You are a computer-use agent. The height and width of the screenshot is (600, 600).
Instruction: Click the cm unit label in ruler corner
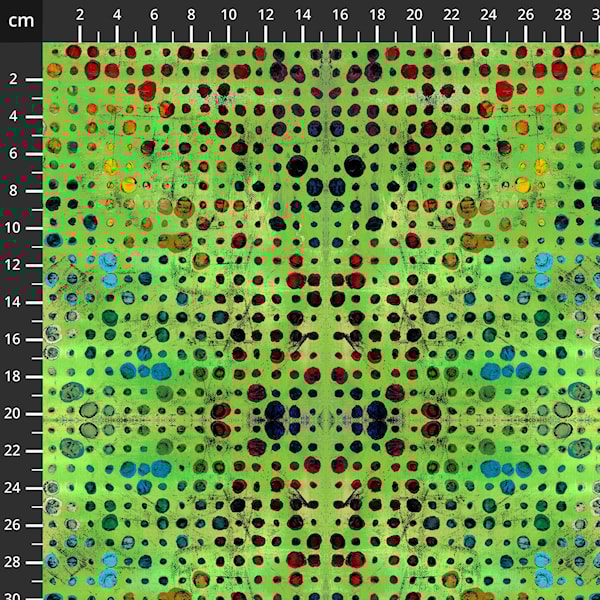pos(20,20)
